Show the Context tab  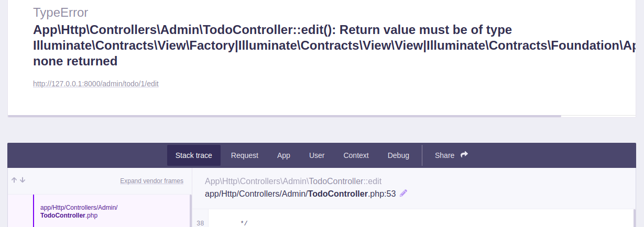point(356,155)
